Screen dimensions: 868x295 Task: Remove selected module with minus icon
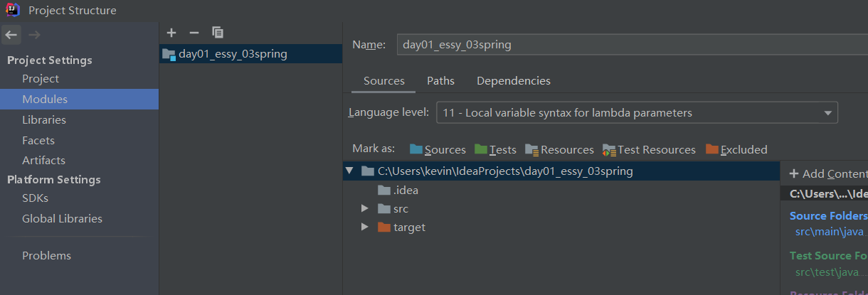(x=194, y=33)
